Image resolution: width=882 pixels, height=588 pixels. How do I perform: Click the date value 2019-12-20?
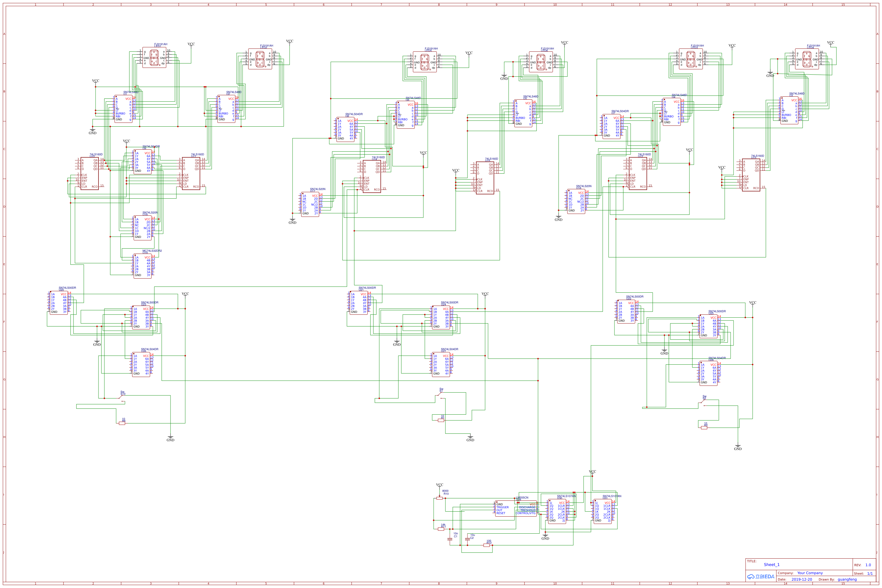801,579
